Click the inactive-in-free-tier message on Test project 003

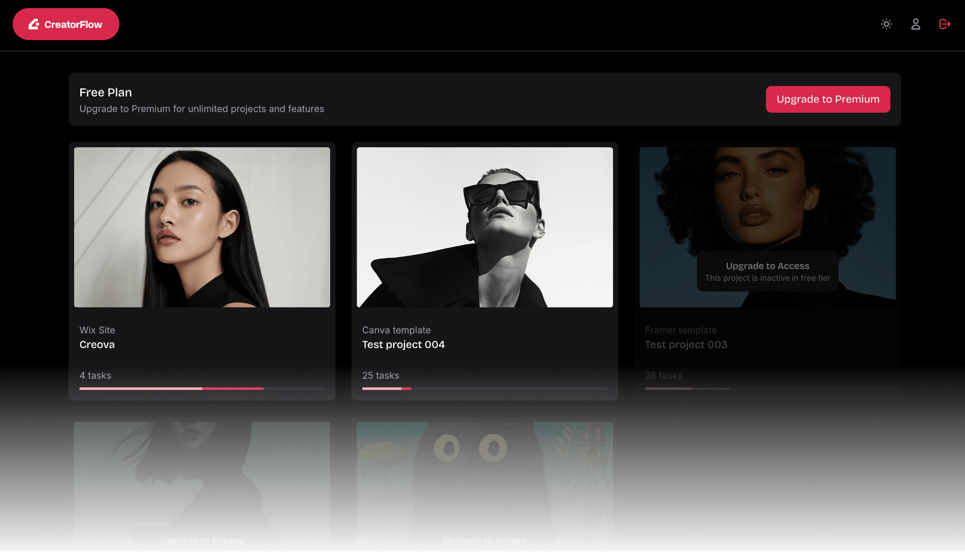pos(767,278)
